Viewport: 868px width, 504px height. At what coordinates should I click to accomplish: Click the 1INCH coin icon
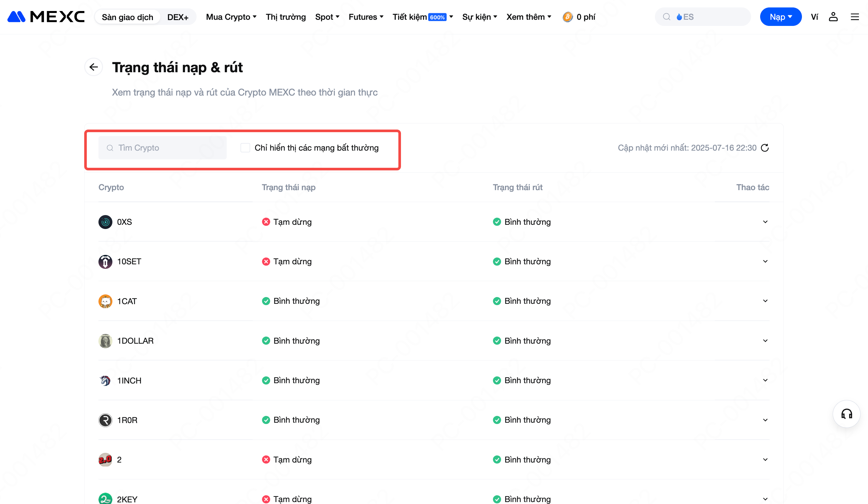tap(105, 380)
